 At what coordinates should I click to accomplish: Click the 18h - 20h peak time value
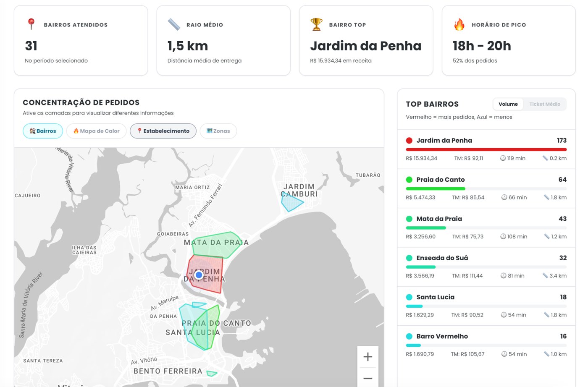pos(482,46)
